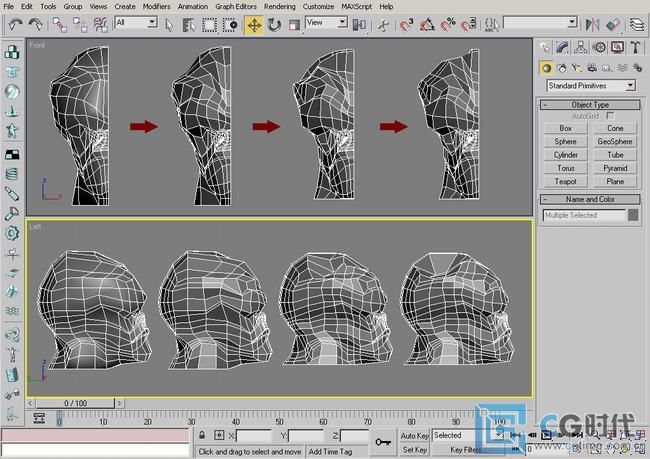Toggle the Auto Key button
Image resolution: width=650 pixels, height=459 pixels.
(415, 436)
